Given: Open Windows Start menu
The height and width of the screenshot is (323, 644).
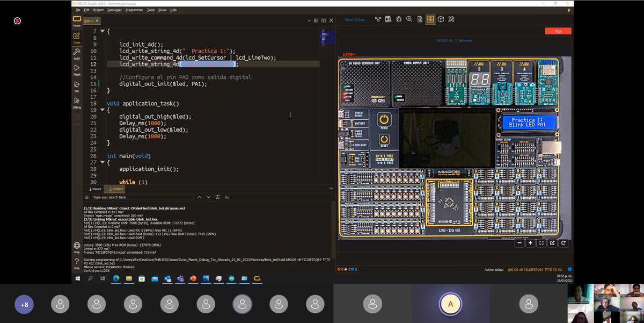Looking at the screenshot, I should [78, 278].
